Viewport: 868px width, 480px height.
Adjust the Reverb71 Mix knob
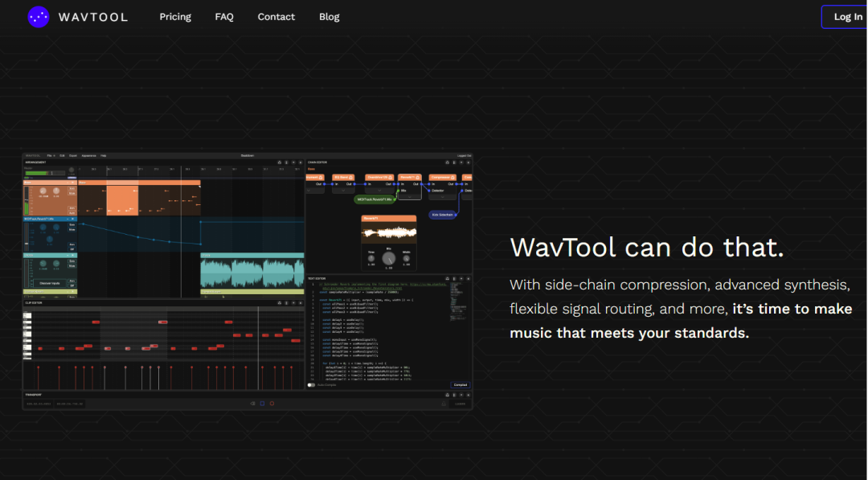click(x=389, y=259)
